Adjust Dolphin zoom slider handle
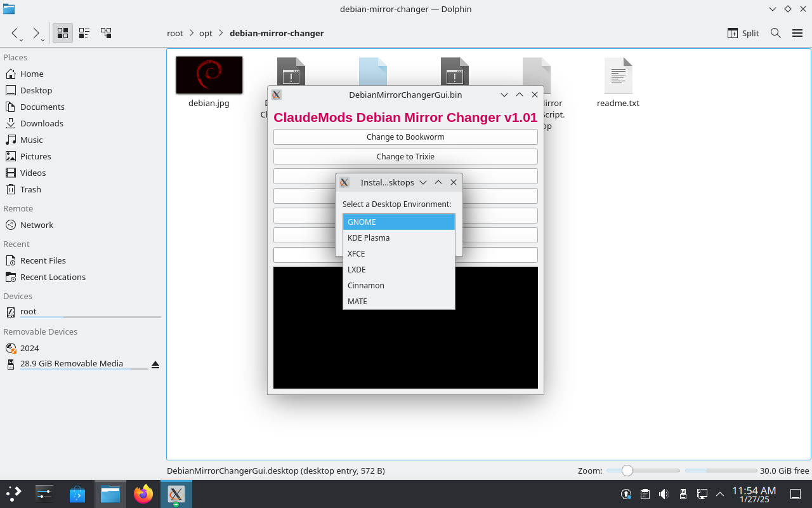 point(627,471)
